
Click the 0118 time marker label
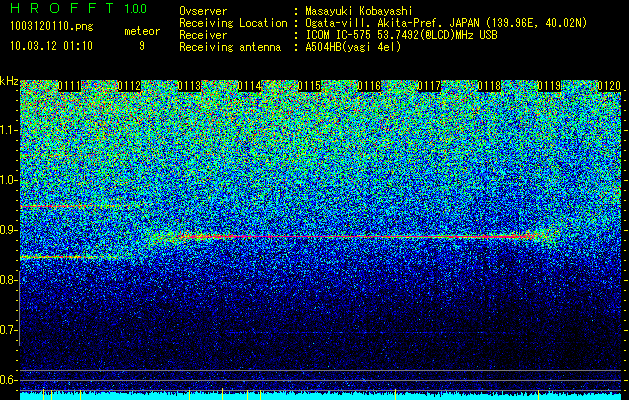tap(489, 86)
